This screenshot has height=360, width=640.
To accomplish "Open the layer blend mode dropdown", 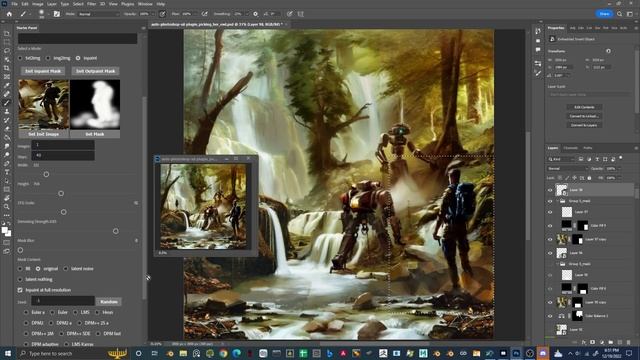I will point(567,169).
